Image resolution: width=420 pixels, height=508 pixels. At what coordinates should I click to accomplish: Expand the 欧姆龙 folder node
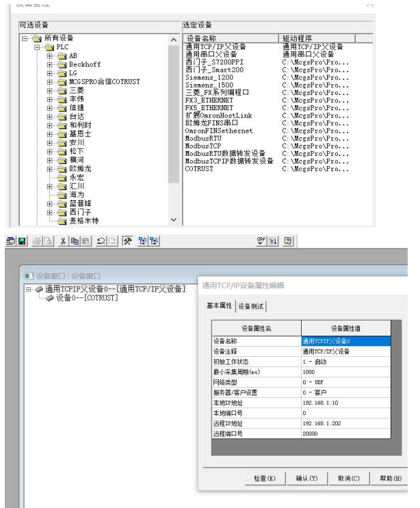pyautogui.click(x=49, y=169)
